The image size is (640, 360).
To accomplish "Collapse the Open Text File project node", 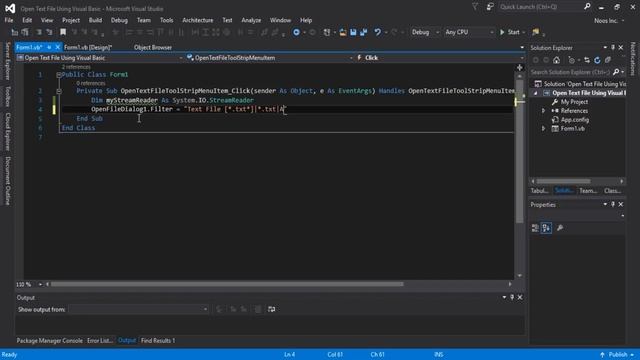I will pos(536,93).
